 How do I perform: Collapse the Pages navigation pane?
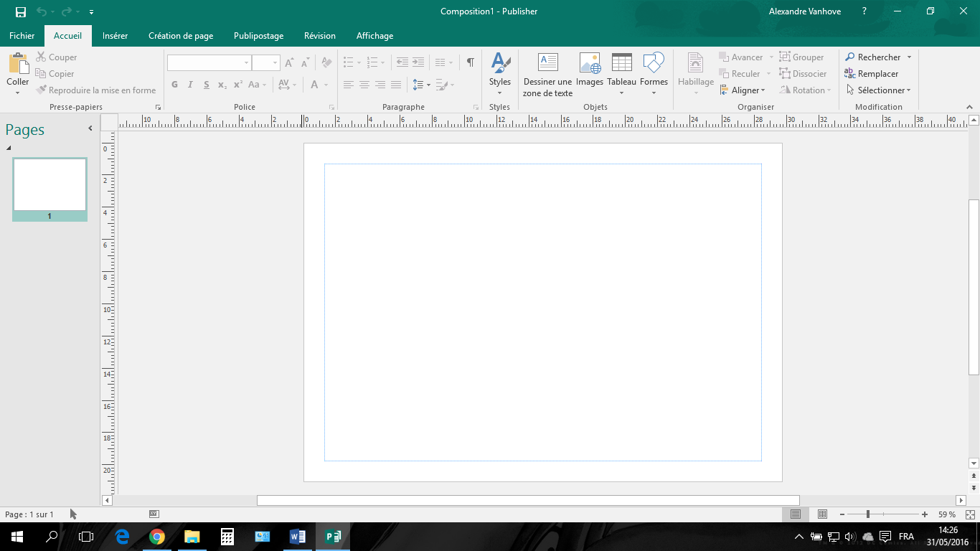point(90,128)
